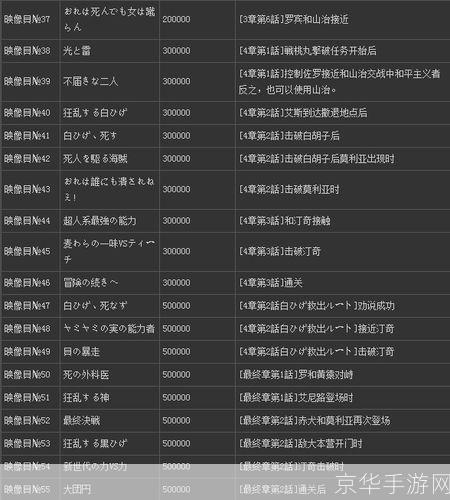Click the title 最終決戦
This screenshot has height=500, width=450.
tap(81, 421)
